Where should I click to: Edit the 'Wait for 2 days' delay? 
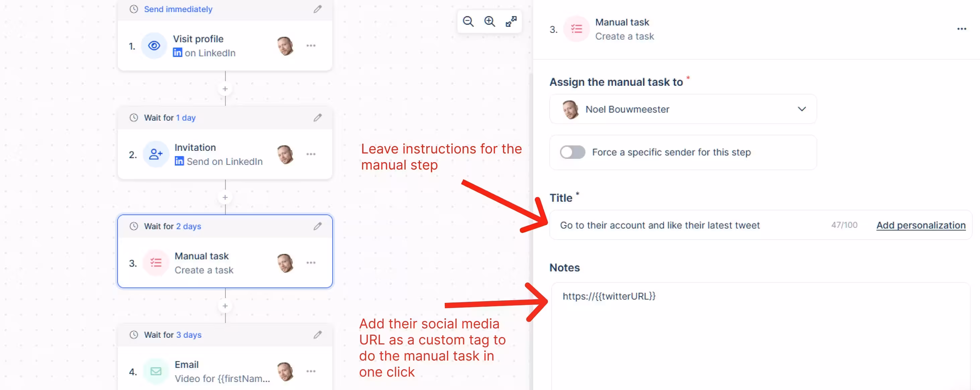pos(317,226)
